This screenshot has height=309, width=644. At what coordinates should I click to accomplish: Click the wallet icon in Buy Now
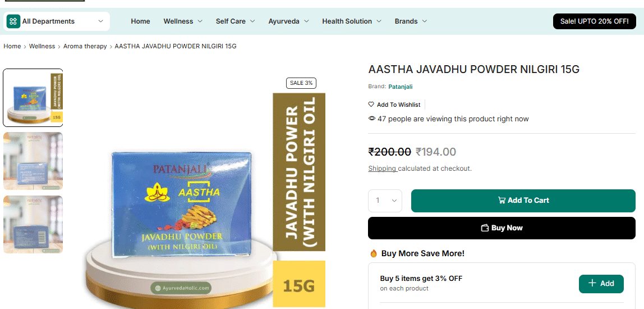tap(485, 228)
